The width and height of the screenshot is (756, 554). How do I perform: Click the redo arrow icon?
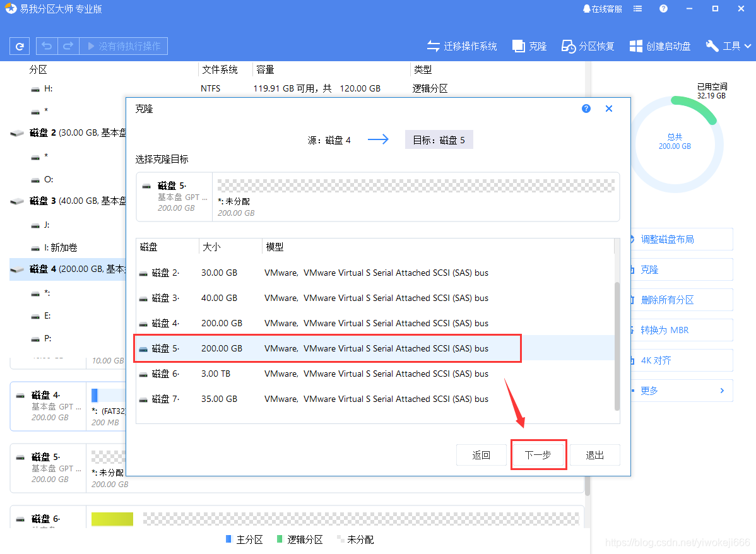68,46
